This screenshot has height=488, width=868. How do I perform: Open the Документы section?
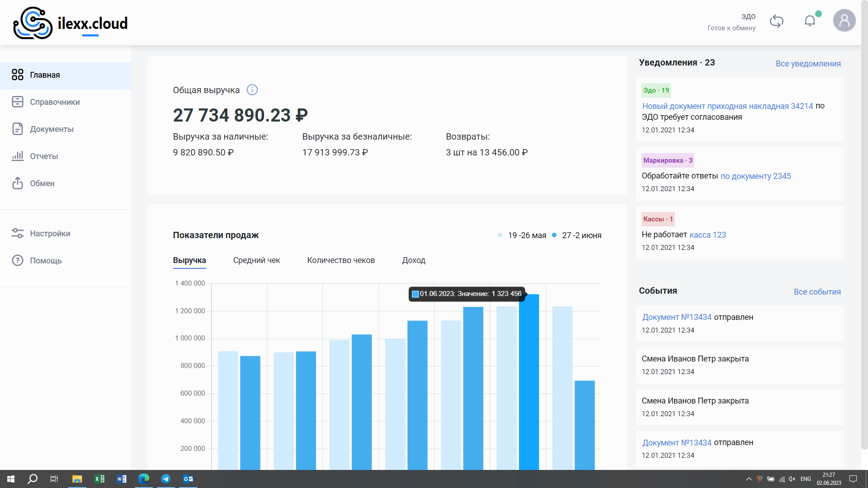coord(52,129)
